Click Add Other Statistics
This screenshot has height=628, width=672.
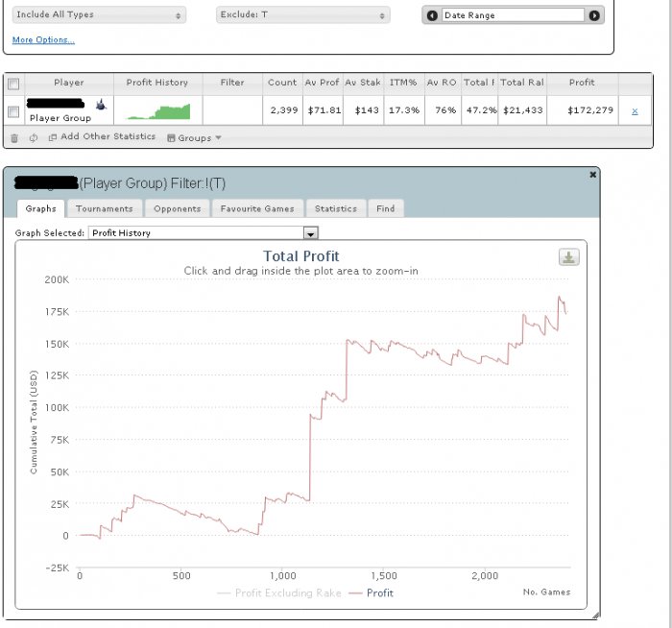pyautogui.click(x=102, y=136)
